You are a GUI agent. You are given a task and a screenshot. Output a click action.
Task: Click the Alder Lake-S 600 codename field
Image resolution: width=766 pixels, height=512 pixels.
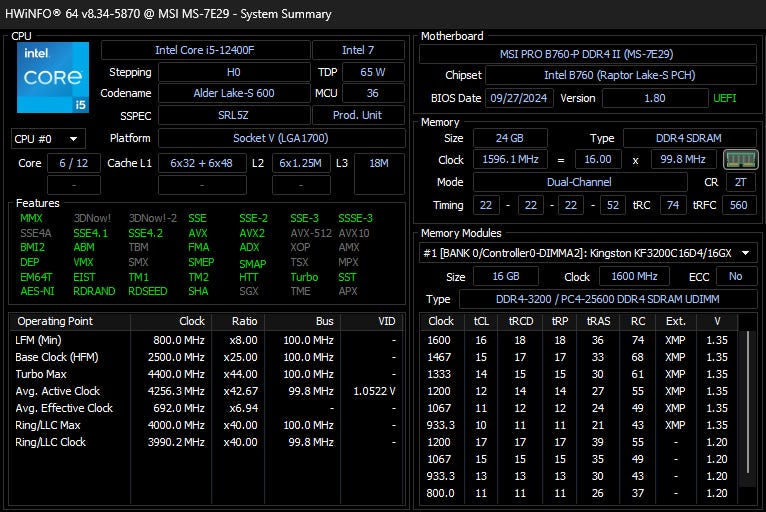(x=234, y=93)
